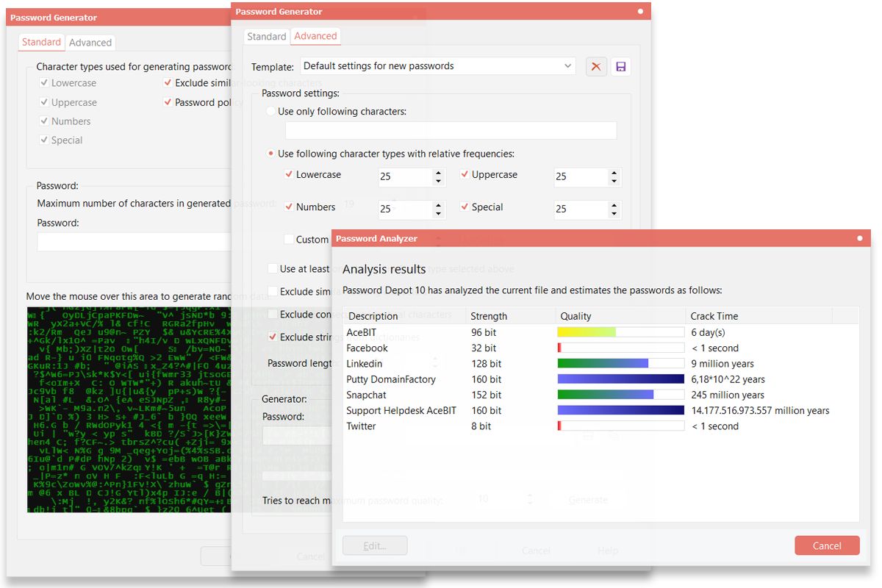Click the only-following-characters text field
The height and width of the screenshot is (588, 882).
pos(451,131)
